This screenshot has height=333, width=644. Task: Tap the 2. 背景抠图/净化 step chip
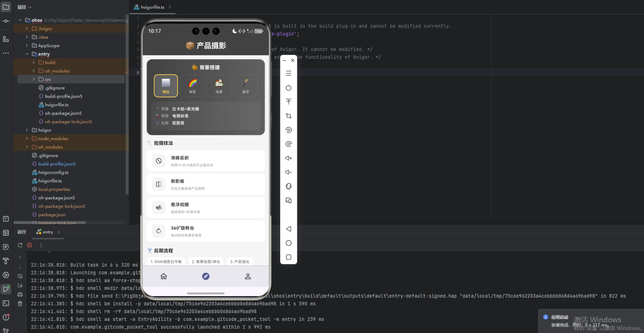pos(206,262)
